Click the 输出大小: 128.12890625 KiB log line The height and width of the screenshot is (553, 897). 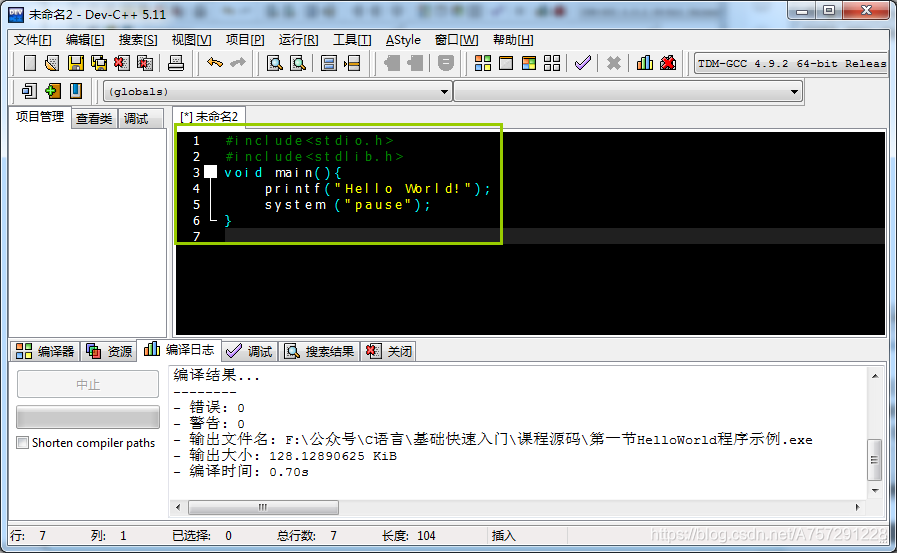[285, 456]
